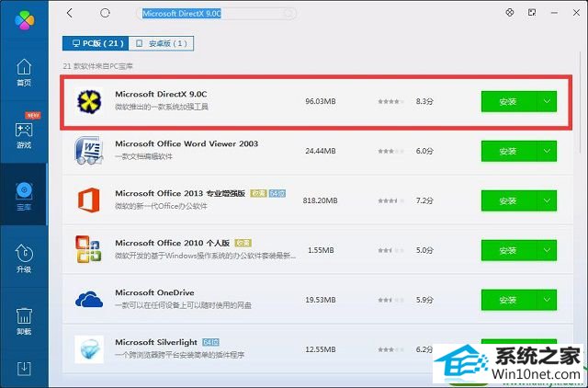The width and height of the screenshot is (588, 388).
Task: Click the 12.55MB size value
Action: (x=321, y=349)
